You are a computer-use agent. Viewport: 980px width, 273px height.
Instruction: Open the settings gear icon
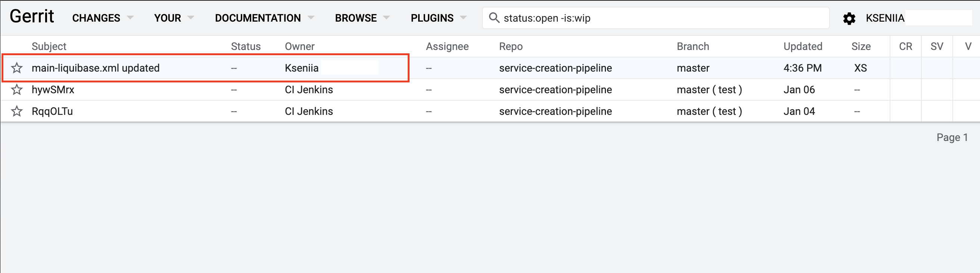849,18
